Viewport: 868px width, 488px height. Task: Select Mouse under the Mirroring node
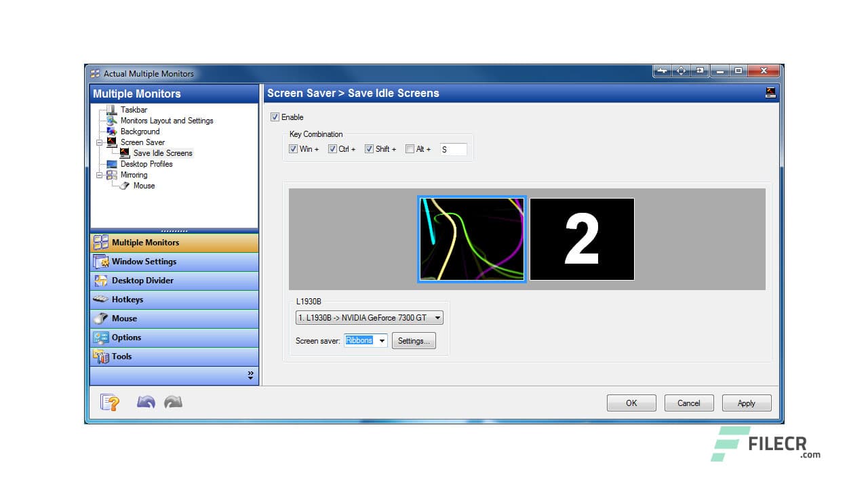pyautogui.click(x=144, y=186)
